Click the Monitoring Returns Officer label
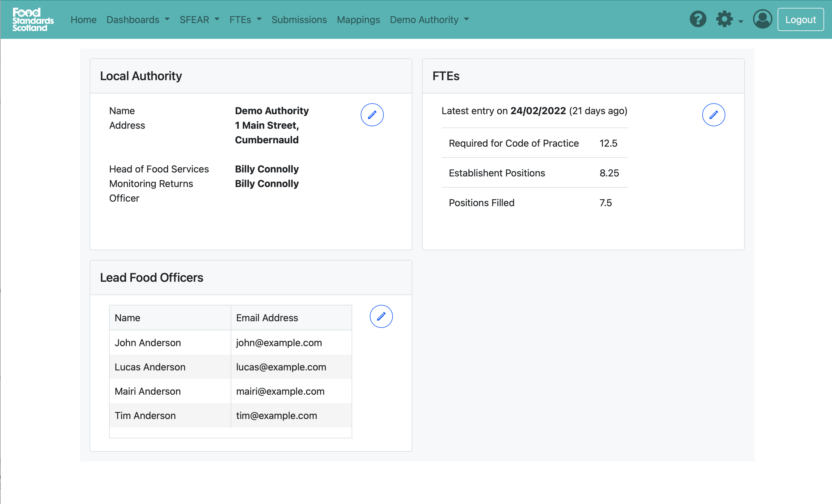The image size is (832, 504). click(x=151, y=191)
